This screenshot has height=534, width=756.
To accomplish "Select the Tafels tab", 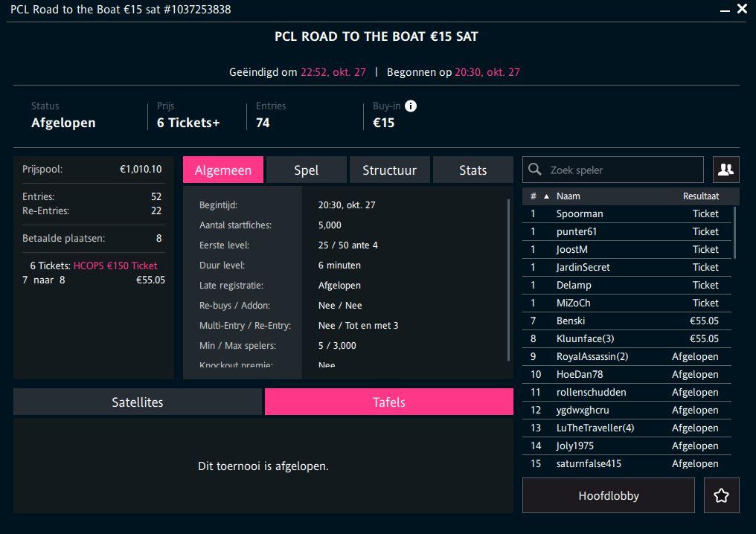I will coord(388,402).
